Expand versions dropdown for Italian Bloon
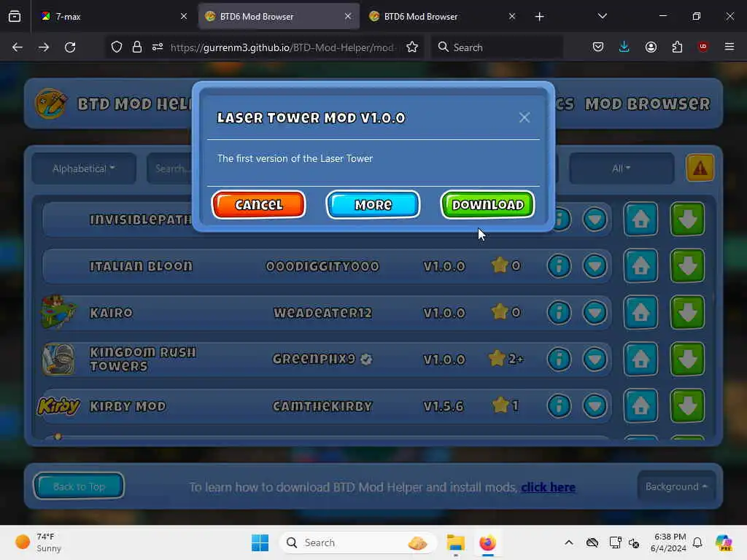Screen dimensions: 747x560 coord(595,265)
